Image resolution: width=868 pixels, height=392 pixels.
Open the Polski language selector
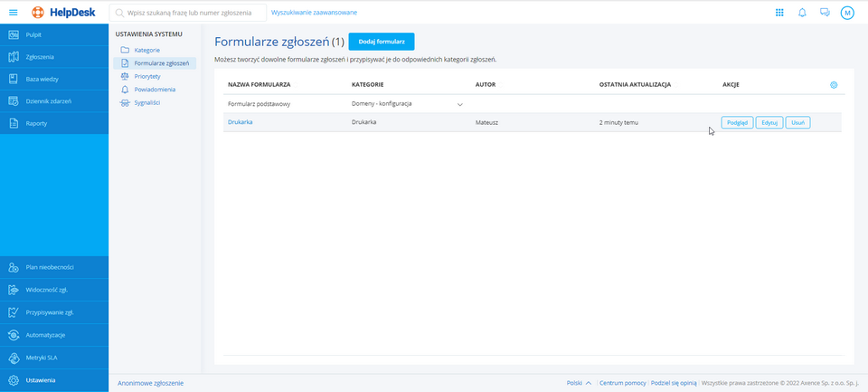579,383
